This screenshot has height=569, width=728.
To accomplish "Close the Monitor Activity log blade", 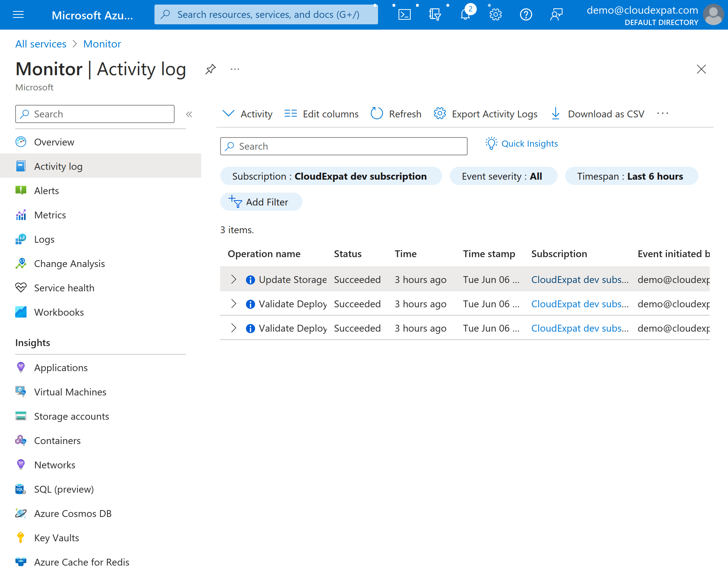I will click(701, 69).
